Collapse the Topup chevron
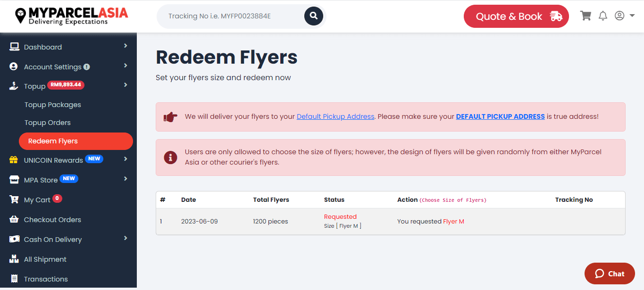This screenshot has width=644, height=290. 125,85
